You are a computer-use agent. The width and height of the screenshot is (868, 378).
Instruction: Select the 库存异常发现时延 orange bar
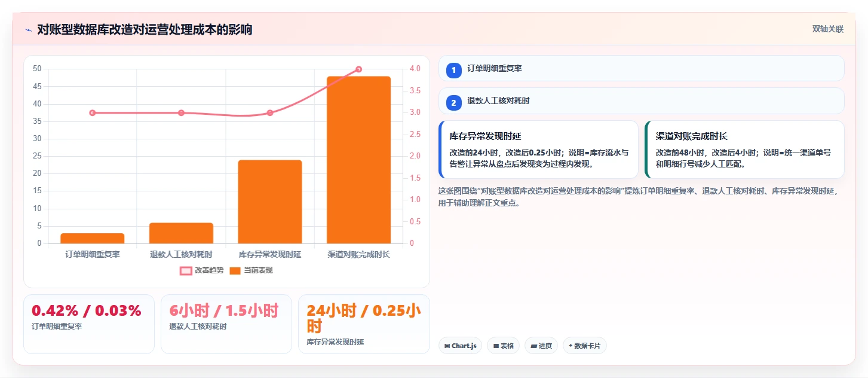pyautogui.click(x=270, y=202)
